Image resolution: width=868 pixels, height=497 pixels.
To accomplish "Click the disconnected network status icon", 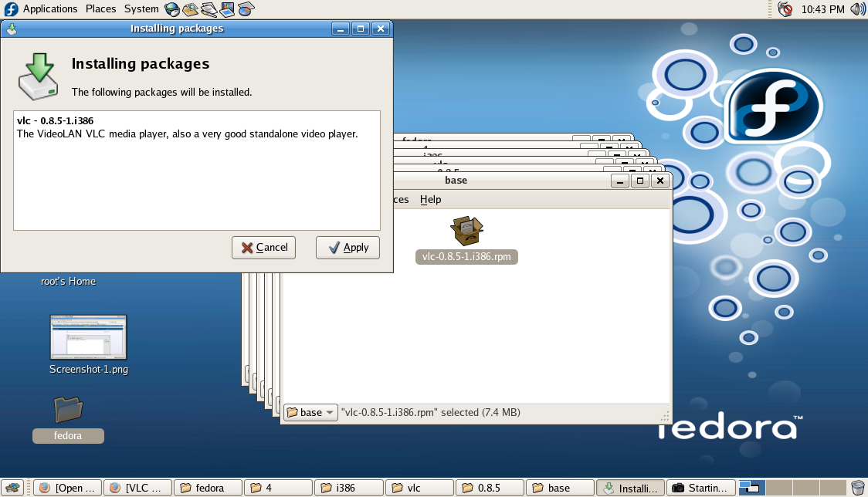I will 785,8.
